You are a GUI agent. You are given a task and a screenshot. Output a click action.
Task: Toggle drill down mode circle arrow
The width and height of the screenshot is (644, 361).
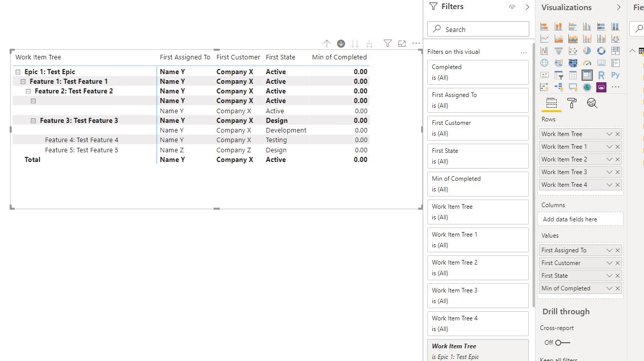pos(341,44)
